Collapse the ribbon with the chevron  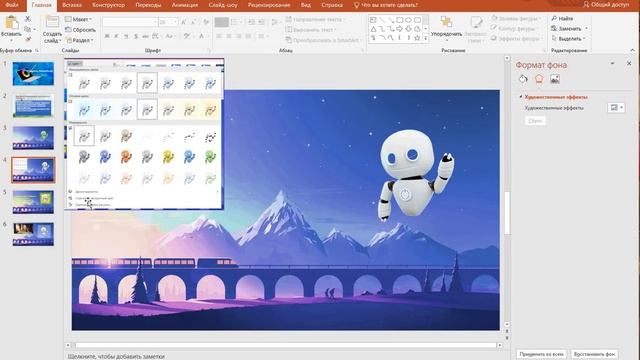tap(633, 50)
